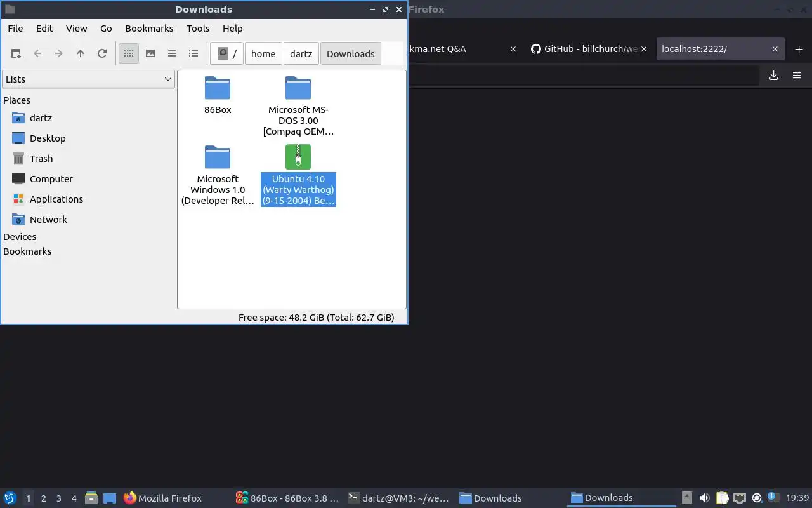Open clipboard manager tray icon
812x508 pixels.
[722, 498]
